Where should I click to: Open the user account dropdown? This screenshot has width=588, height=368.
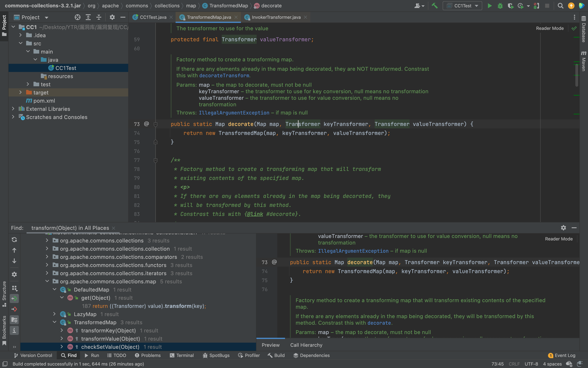[419, 6]
